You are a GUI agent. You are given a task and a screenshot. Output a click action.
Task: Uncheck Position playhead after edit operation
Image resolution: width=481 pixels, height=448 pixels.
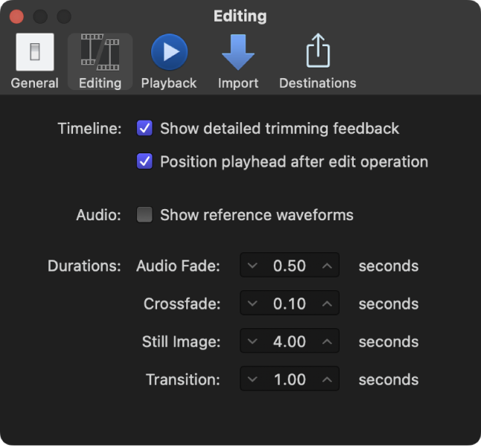pos(145,161)
